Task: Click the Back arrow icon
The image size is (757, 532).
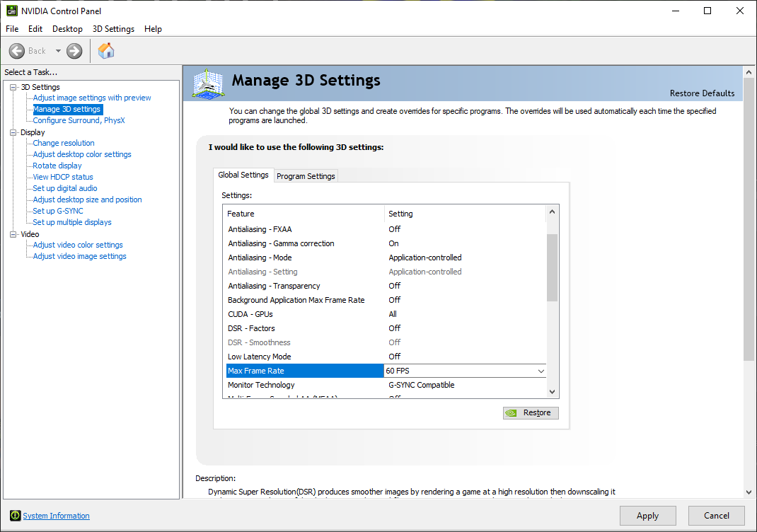Action: [x=17, y=51]
